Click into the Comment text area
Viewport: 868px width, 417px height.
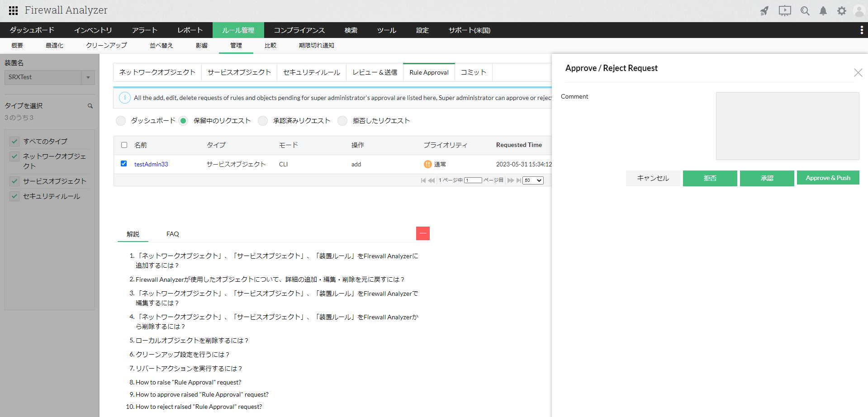tap(787, 126)
